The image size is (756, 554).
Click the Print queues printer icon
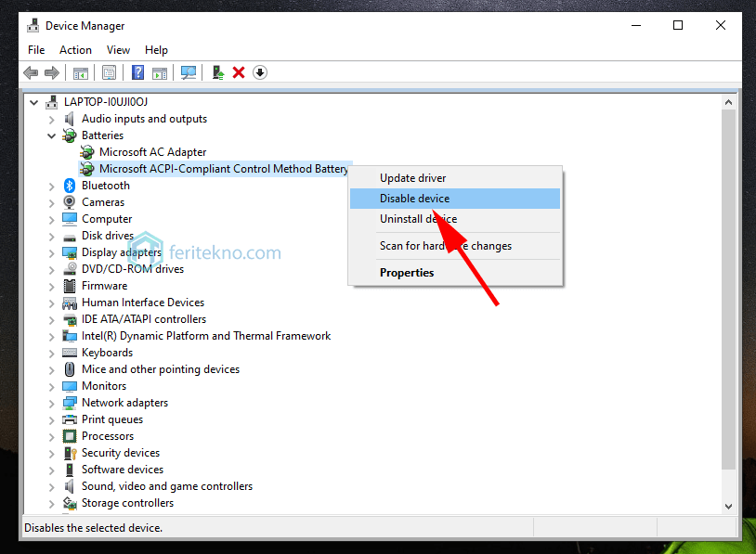[x=70, y=419]
